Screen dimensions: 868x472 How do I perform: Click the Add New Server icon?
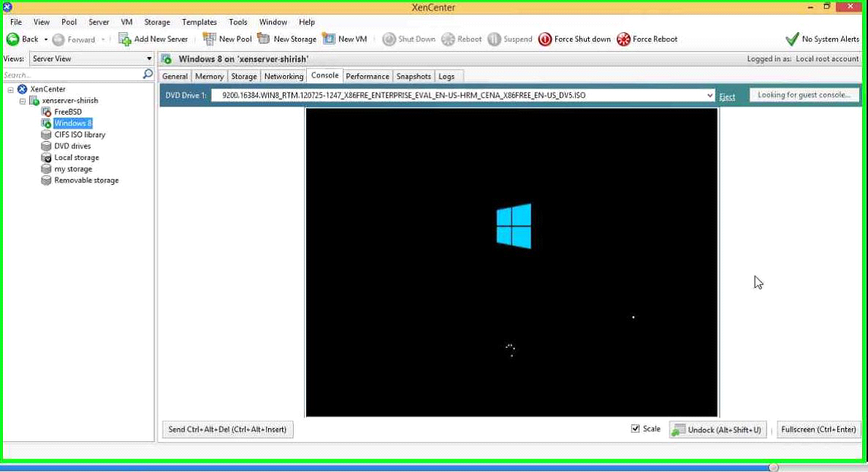point(125,39)
